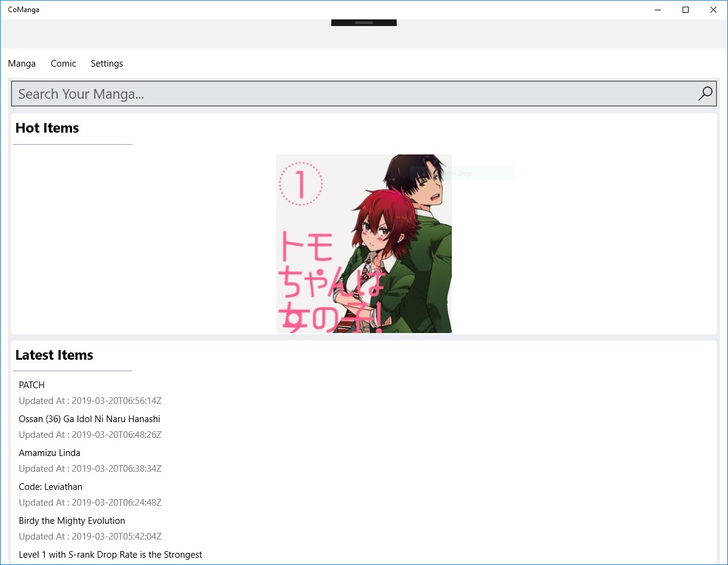Image resolution: width=728 pixels, height=565 pixels.
Task: Click the dark handle bar at top
Action: [364, 22]
